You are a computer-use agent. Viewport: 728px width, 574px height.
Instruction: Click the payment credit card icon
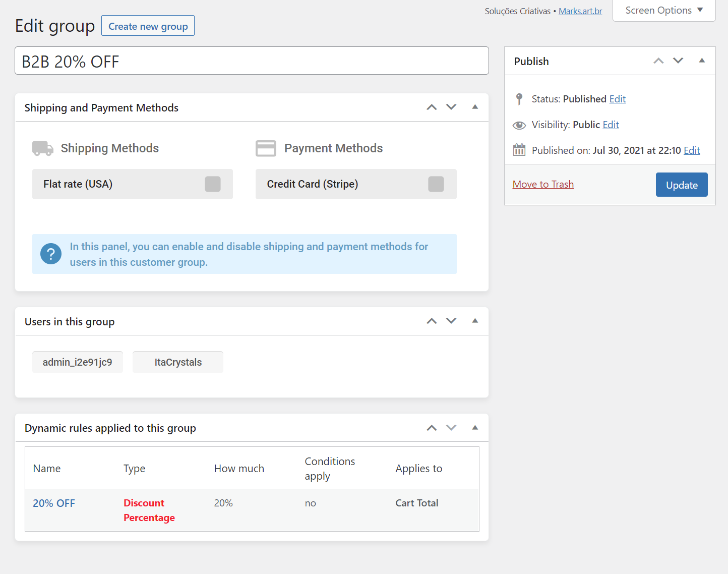(x=266, y=148)
